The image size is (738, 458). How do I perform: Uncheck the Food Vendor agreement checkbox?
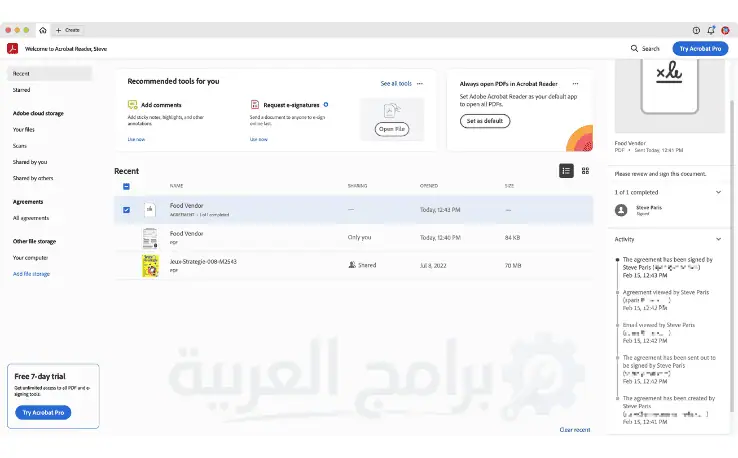pyautogui.click(x=126, y=210)
